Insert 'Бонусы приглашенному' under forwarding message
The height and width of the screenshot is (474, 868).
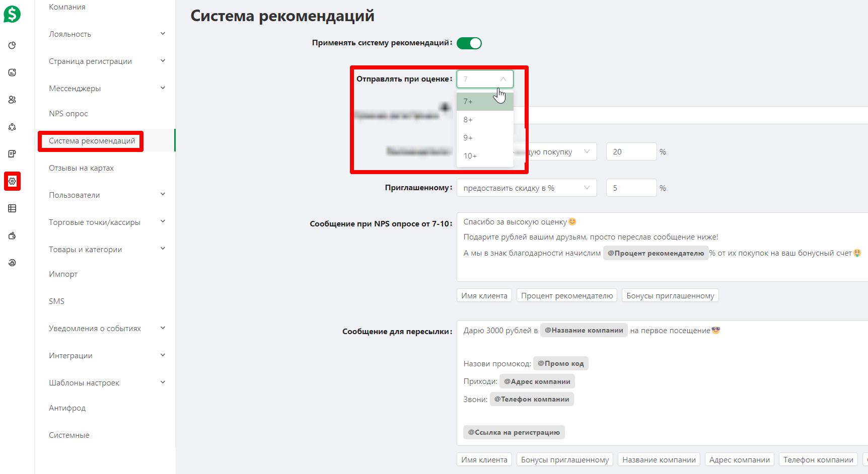tap(565, 460)
